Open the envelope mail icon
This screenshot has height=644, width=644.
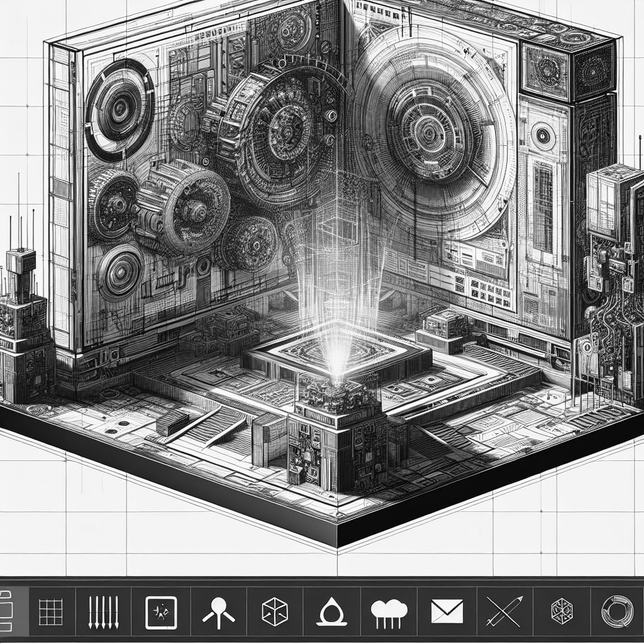pos(447,611)
